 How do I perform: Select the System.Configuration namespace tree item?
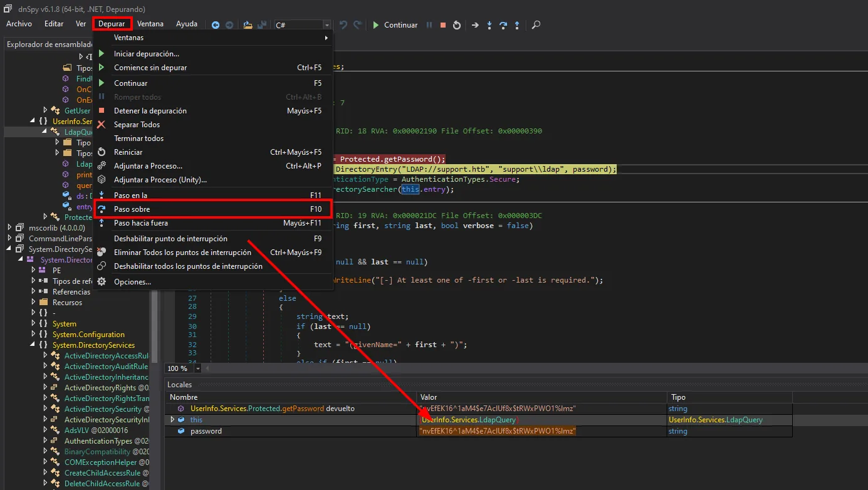tap(88, 334)
